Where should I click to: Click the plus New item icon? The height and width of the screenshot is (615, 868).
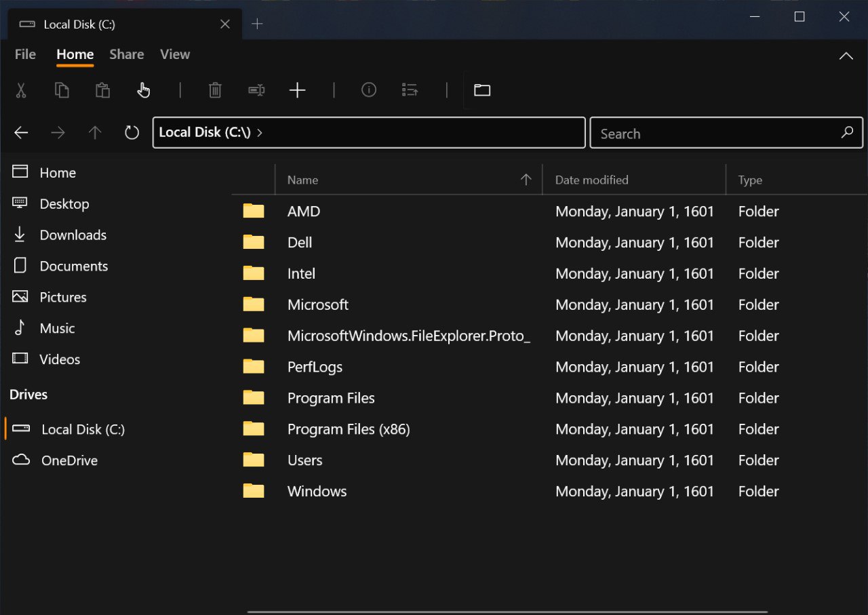[298, 90]
